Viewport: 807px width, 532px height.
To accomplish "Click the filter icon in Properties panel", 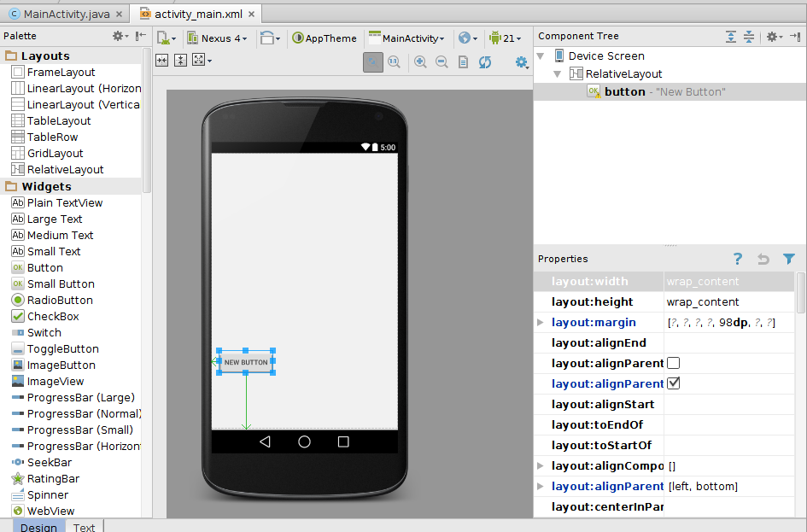I will (788, 259).
